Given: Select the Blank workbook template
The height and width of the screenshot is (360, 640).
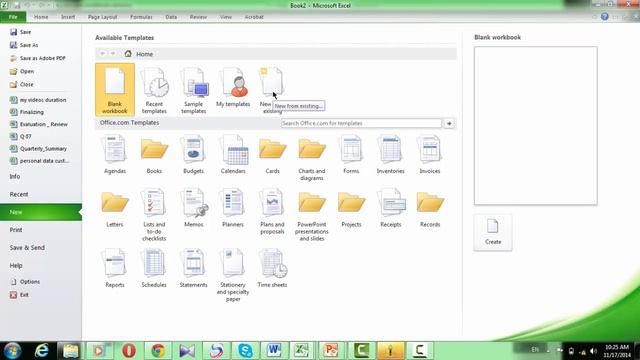Looking at the screenshot, I should tap(115, 90).
